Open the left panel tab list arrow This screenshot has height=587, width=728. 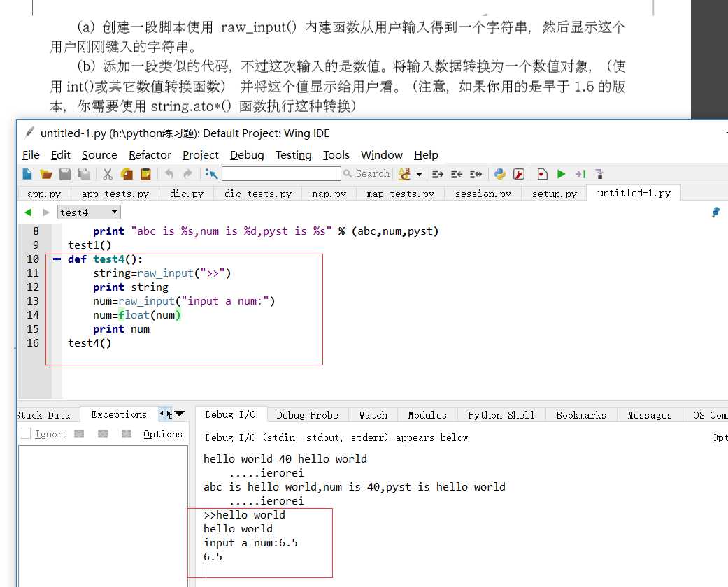coord(179,414)
